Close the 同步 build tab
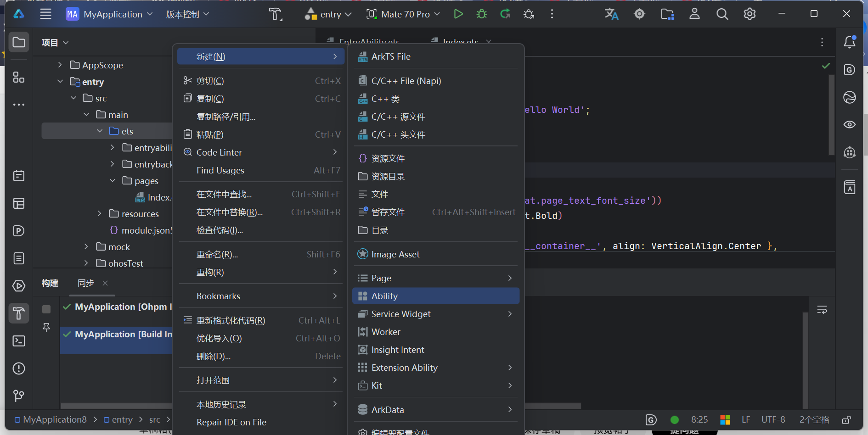 point(105,283)
